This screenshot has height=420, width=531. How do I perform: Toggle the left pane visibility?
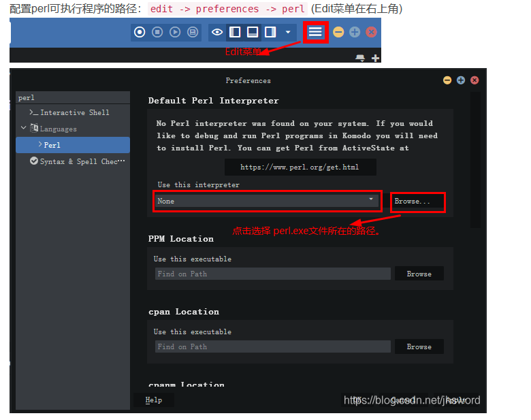(x=235, y=32)
